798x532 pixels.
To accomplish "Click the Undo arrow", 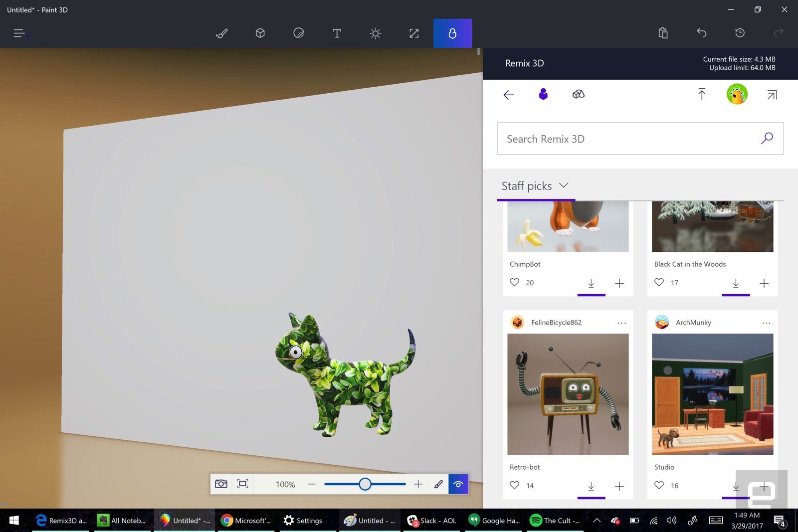I will (x=701, y=33).
